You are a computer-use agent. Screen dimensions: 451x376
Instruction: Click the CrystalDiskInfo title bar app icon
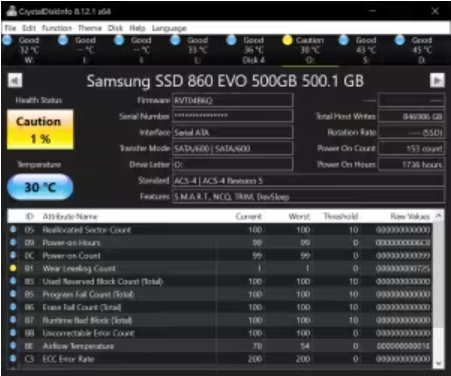tap(12, 11)
